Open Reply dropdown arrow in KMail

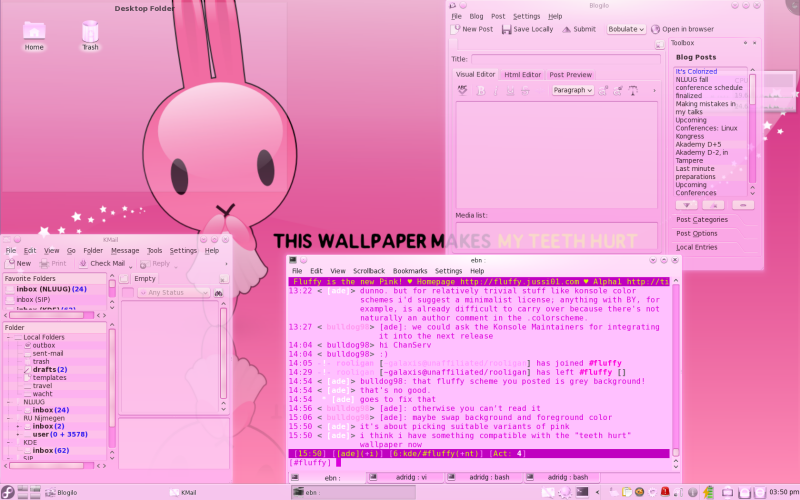coord(176,266)
